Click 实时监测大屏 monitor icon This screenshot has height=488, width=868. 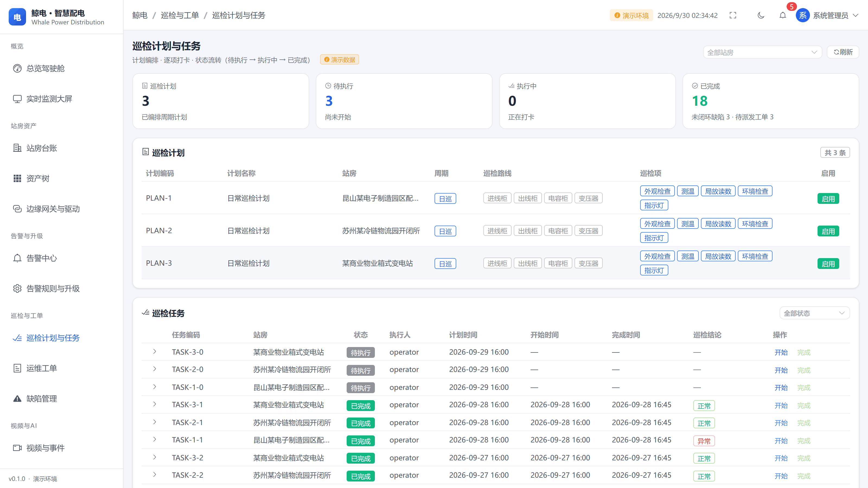click(x=17, y=99)
